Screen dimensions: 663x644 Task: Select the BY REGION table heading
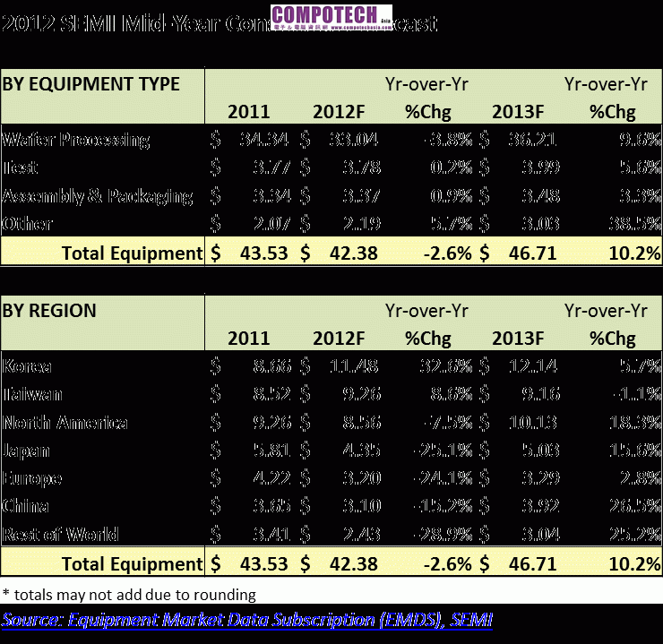(x=49, y=311)
